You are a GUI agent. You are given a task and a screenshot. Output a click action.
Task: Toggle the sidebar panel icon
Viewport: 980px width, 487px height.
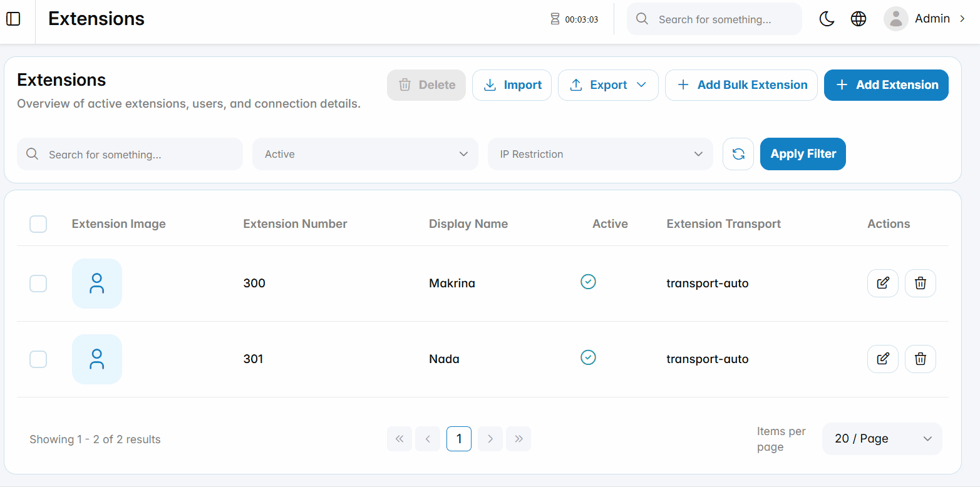click(13, 19)
